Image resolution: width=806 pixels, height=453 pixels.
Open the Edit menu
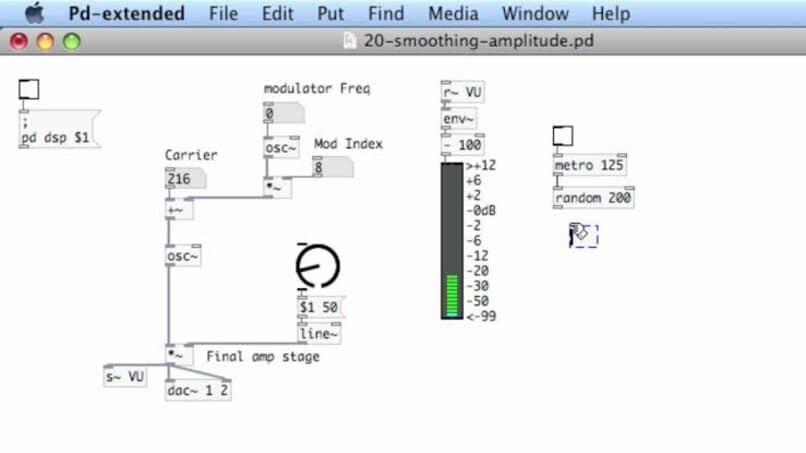tap(277, 14)
